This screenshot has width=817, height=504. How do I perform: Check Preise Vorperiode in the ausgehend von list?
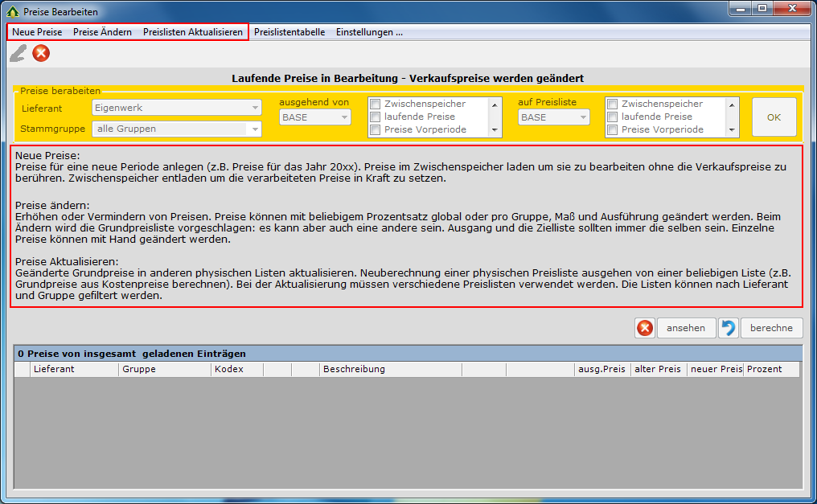(375, 129)
